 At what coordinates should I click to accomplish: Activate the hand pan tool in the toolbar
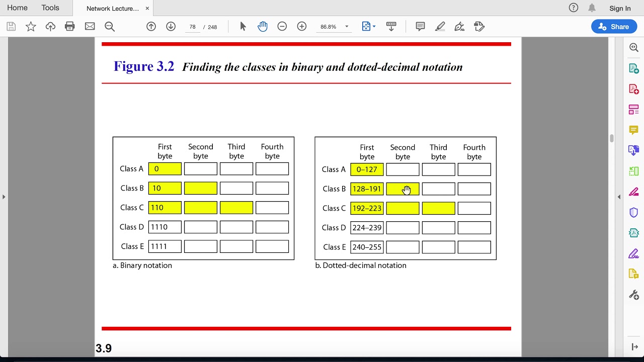click(x=263, y=27)
